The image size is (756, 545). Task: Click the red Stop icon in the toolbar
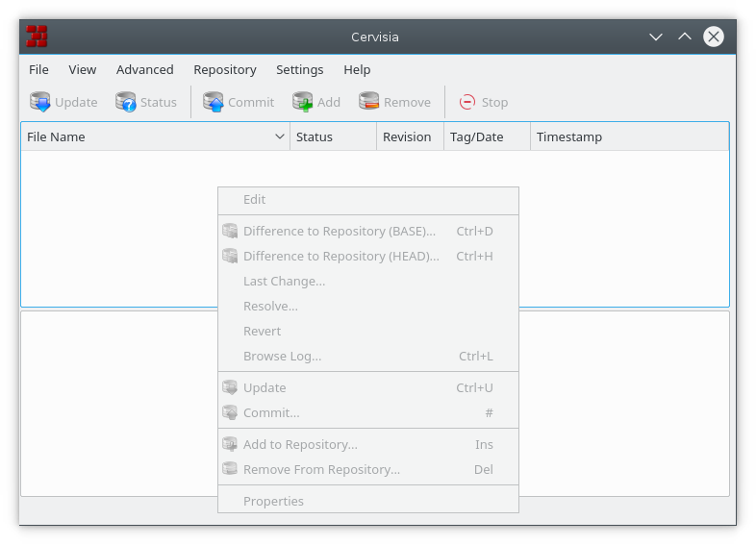[x=467, y=102]
